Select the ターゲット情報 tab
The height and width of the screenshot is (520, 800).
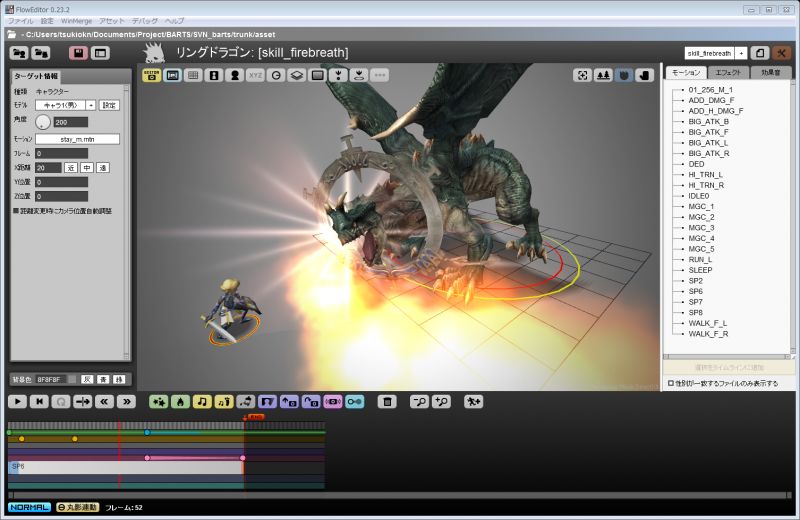[36, 76]
